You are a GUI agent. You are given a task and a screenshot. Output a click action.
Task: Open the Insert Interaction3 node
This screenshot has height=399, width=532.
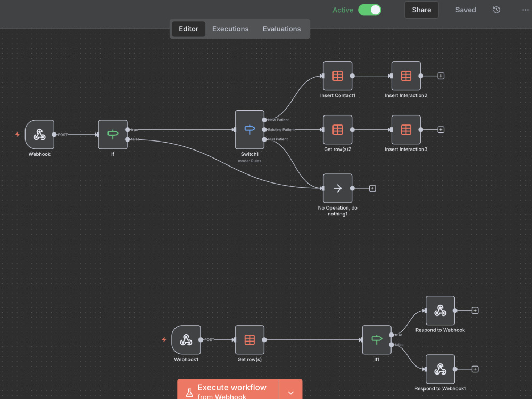tap(406, 130)
